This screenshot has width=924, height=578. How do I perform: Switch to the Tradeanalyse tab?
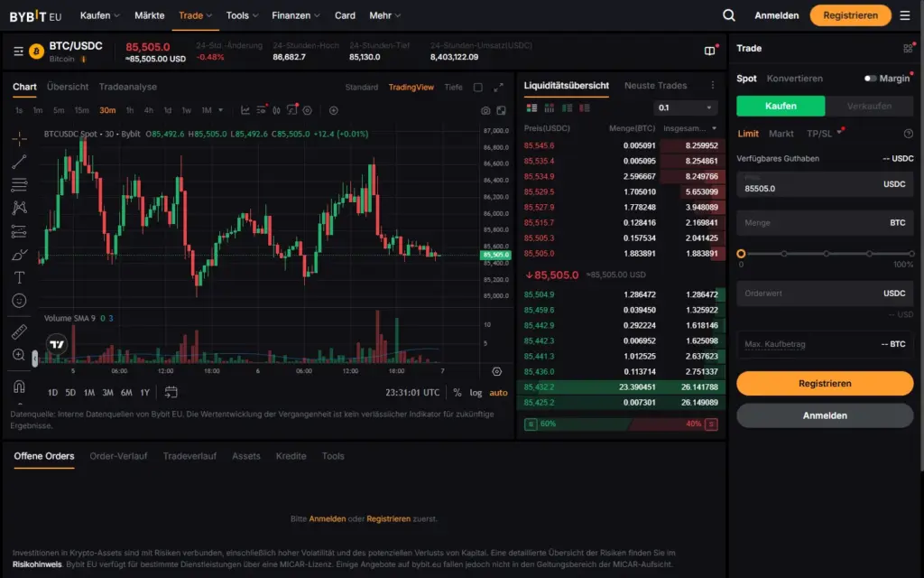[x=128, y=87]
